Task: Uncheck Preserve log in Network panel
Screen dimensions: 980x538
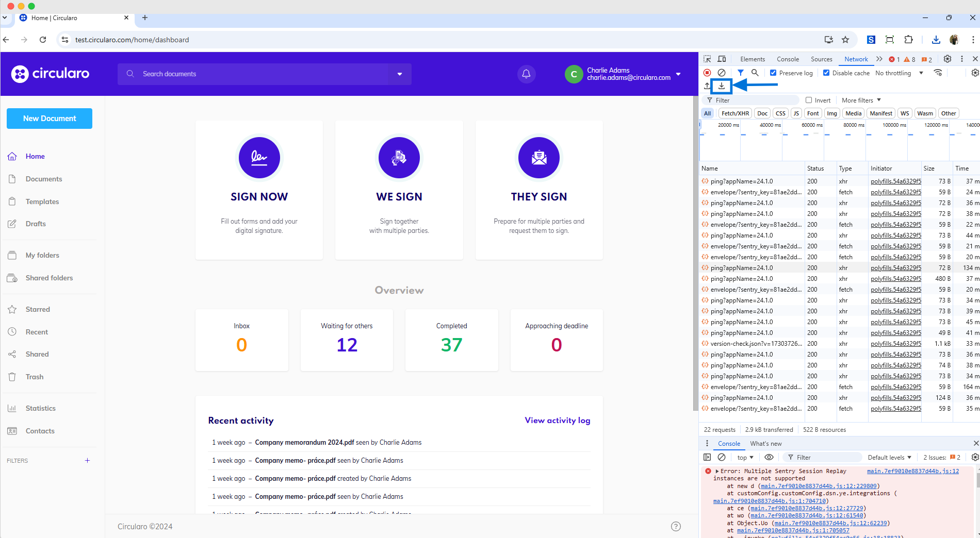Action: pyautogui.click(x=773, y=73)
